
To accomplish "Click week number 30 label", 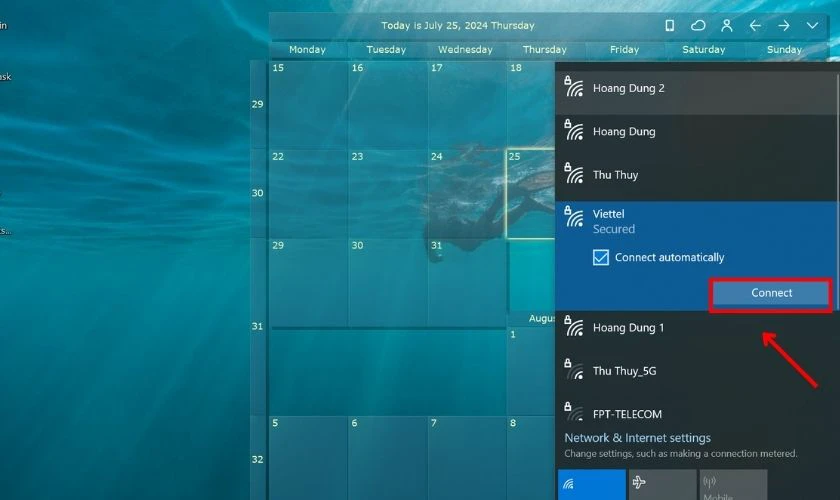I will point(258,193).
